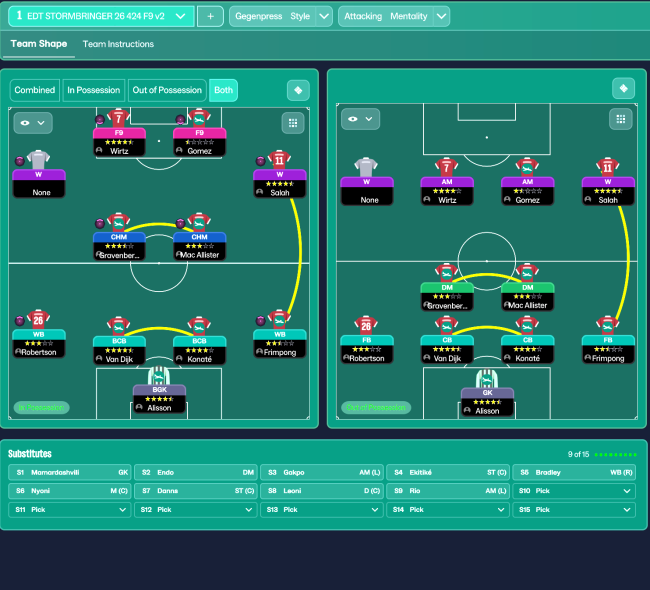Viewport: 650px width, 590px height.
Task: Click Wirtz's number 7 shirt in right pitch
Action: (446, 166)
